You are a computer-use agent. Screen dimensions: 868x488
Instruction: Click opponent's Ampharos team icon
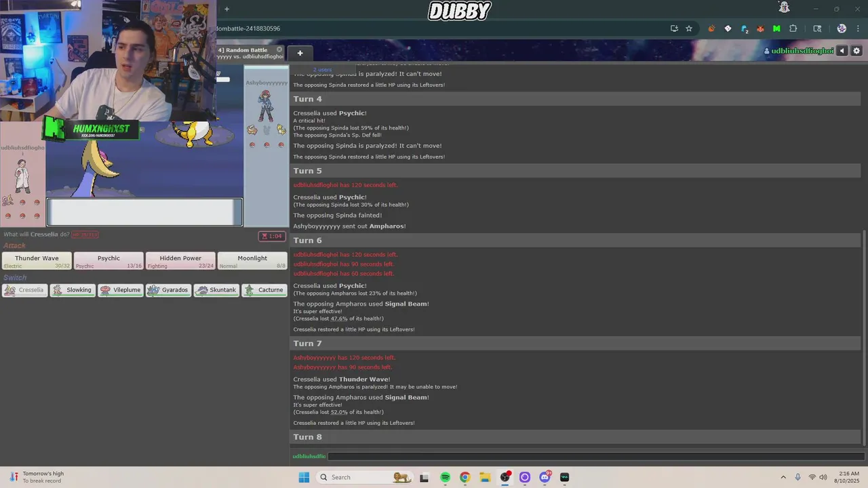(x=281, y=130)
